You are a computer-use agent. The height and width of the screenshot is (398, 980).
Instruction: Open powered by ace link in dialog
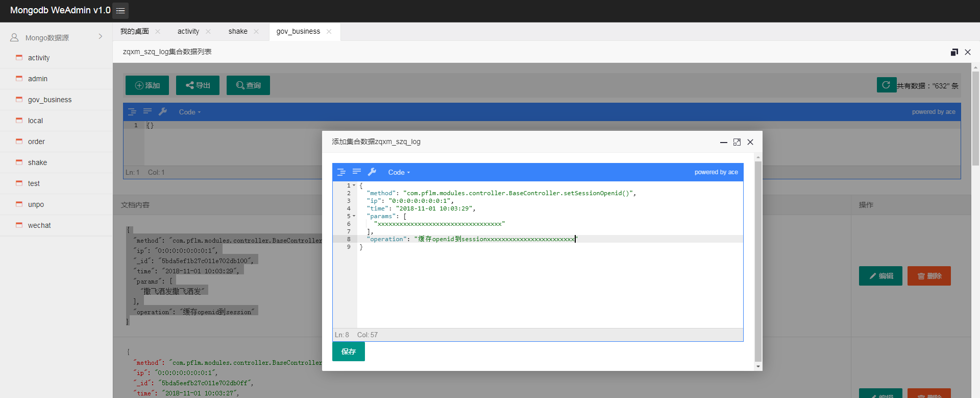click(x=716, y=172)
